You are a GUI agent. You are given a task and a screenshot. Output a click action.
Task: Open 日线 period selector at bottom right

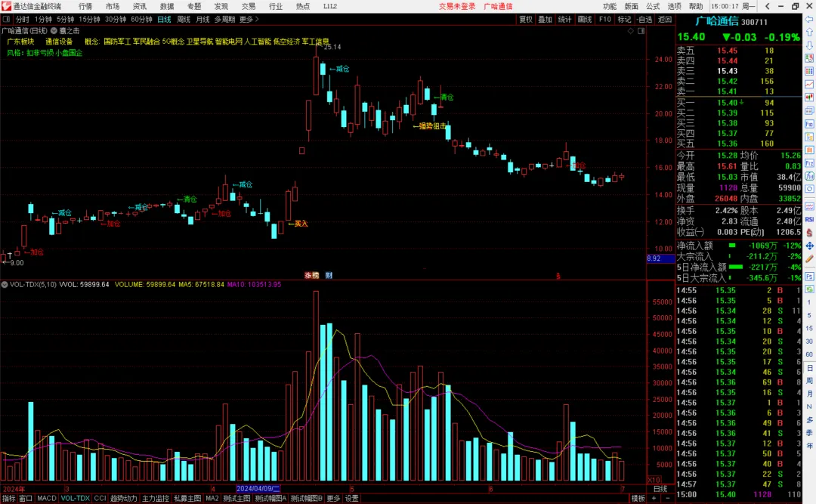(660, 489)
